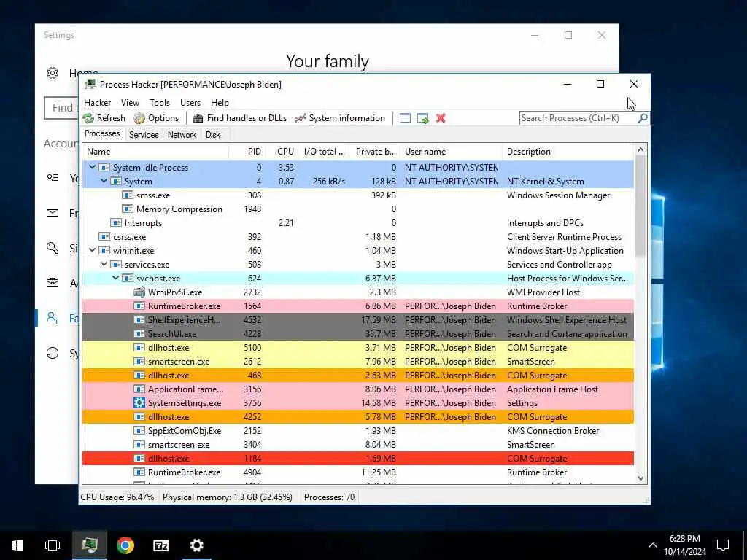Viewport: 747px width, 560px height.
Task: Select the Processes tab
Action: point(102,134)
